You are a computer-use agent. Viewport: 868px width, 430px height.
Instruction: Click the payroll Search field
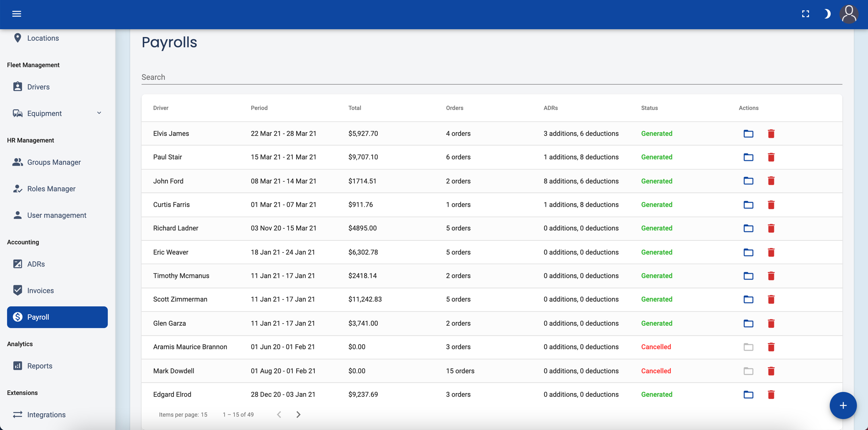(x=491, y=77)
